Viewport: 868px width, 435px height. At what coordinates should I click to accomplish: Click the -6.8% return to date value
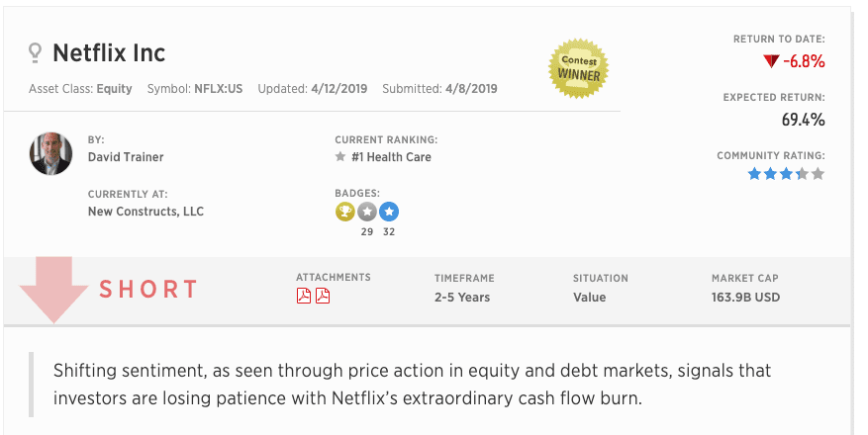pyautogui.click(x=805, y=61)
